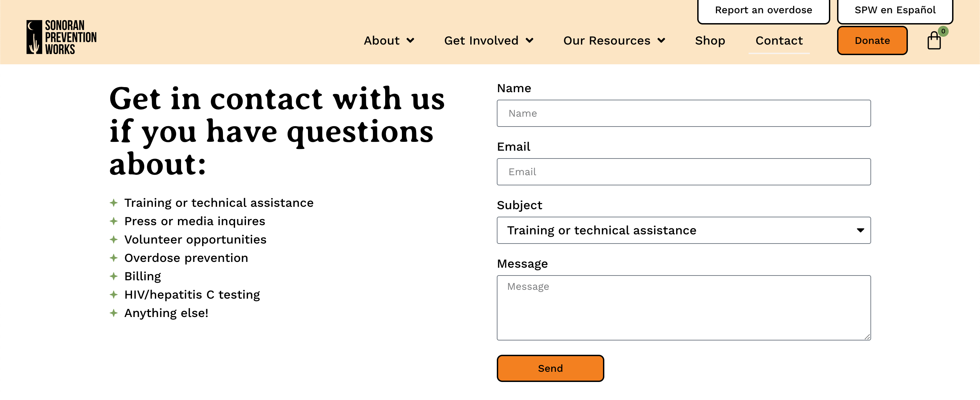Expand the Get Involved chevron arrow
This screenshot has height=400, width=980.
tap(529, 41)
